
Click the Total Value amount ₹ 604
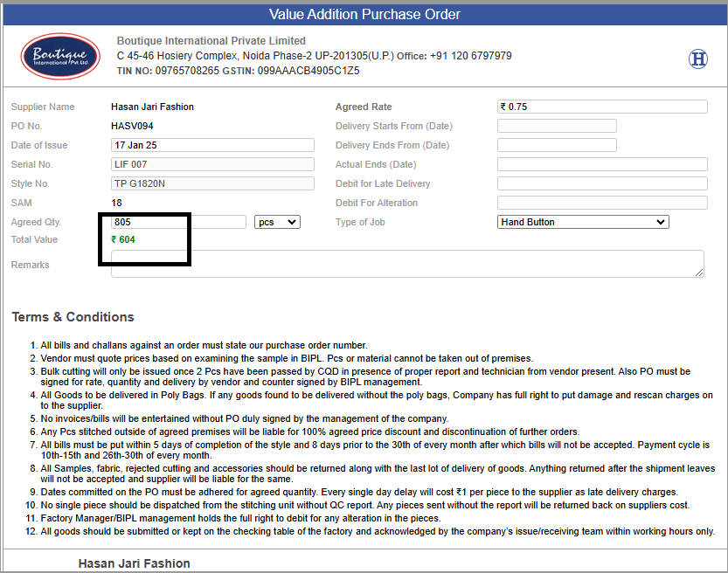click(x=123, y=239)
